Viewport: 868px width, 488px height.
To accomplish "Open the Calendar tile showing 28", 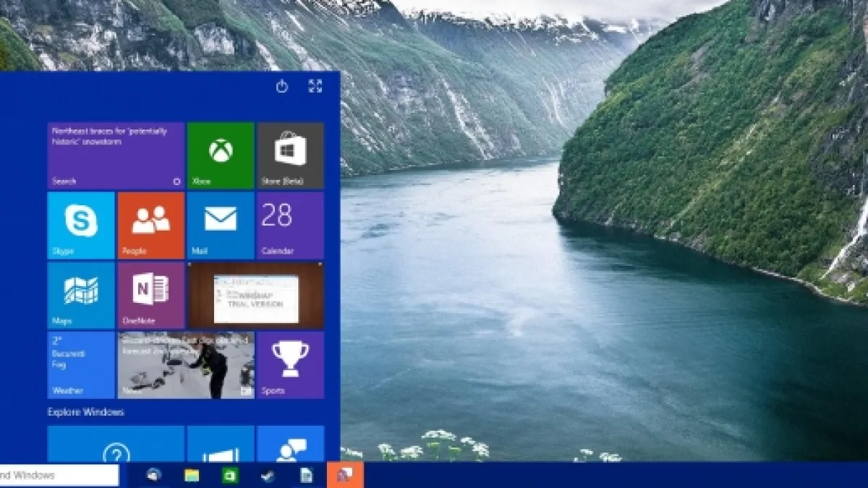I will pyautogui.click(x=290, y=225).
